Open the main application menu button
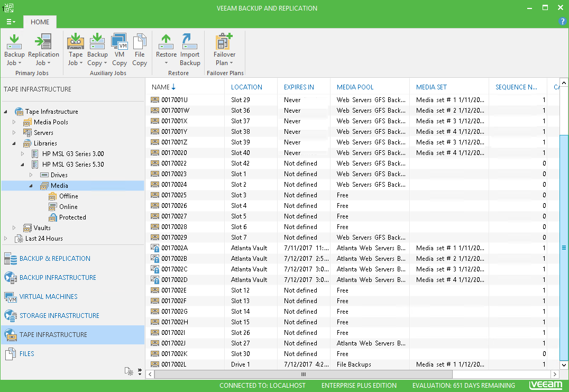Viewport: 569px width, 392px height. [x=11, y=22]
